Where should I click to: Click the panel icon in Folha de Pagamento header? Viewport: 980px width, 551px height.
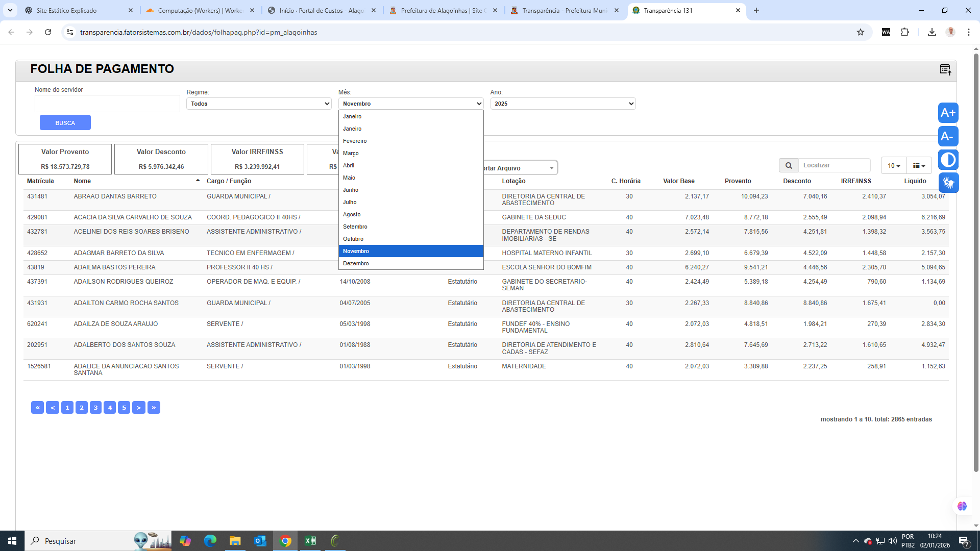point(945,69)
